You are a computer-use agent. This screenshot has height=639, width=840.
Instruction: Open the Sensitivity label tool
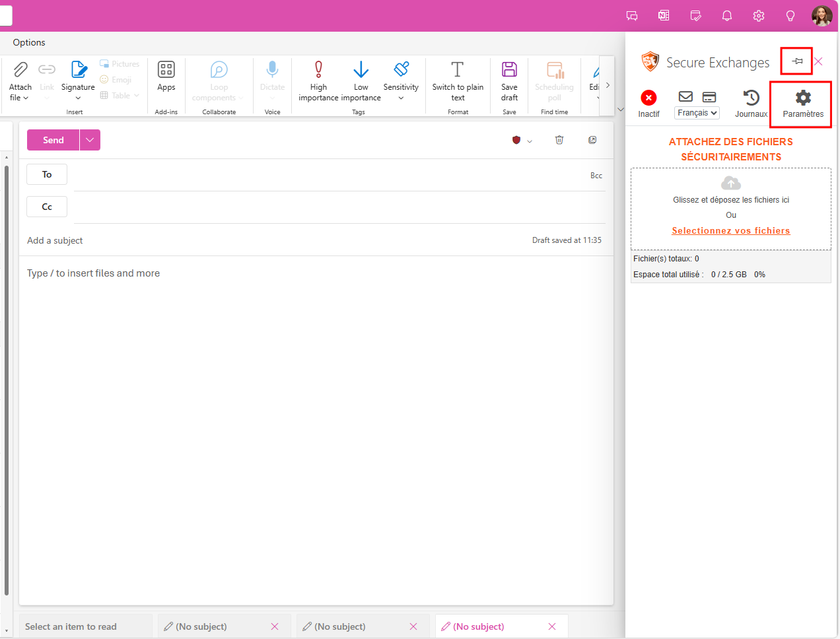coord(401,74)
